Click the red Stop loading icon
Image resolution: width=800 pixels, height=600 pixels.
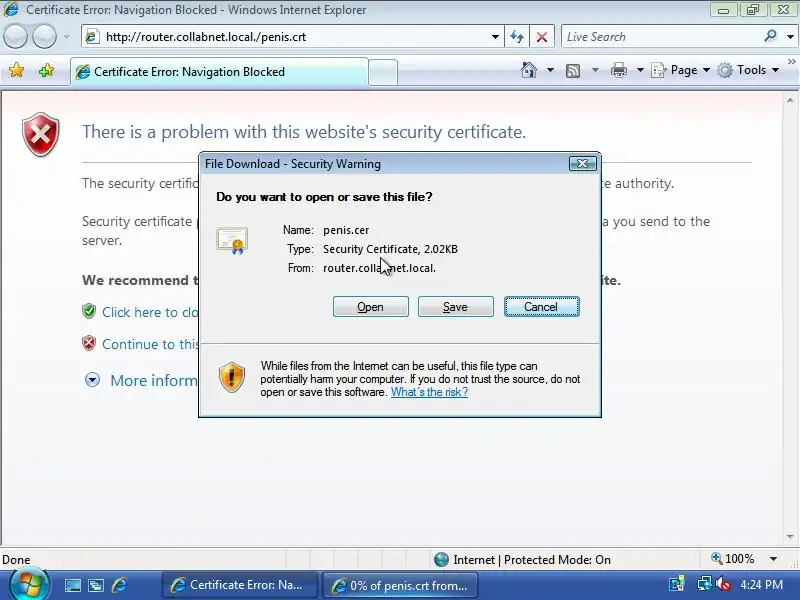pos(542,37)
